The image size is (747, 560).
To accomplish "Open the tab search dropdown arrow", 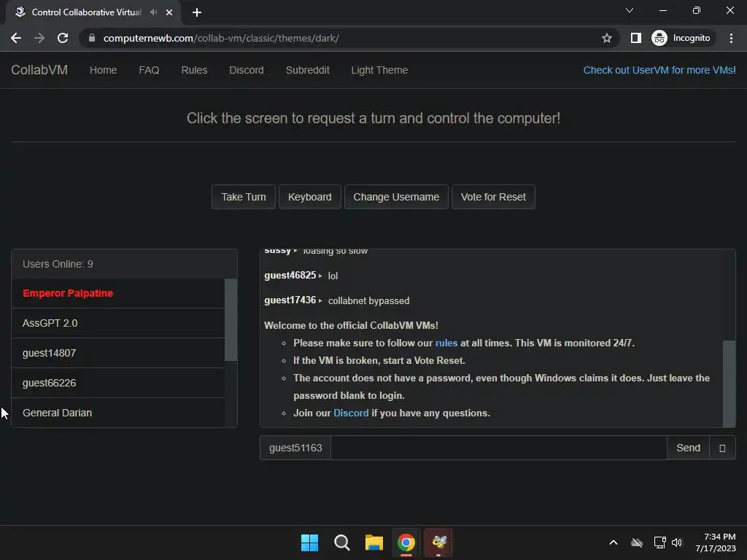I will tap(630, 10).
